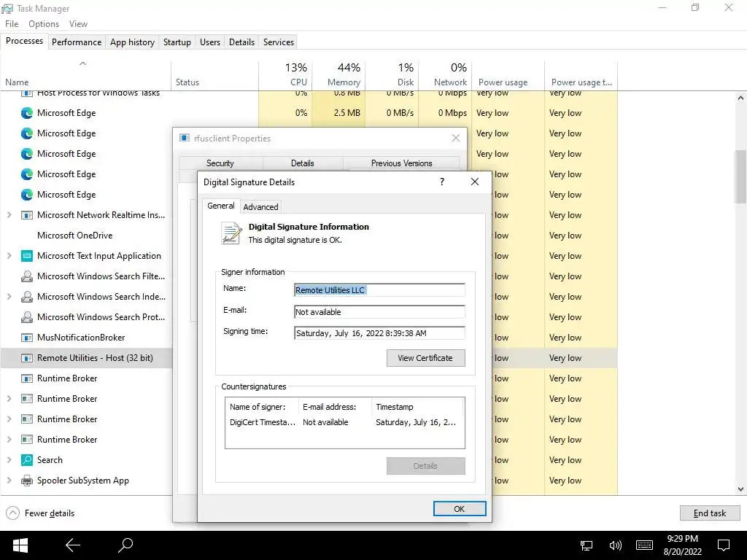Image resolution: width=747 pixels, height=560 pixels.
Task: Click the volume speaker tray icon
Action: tap(615, 545)
